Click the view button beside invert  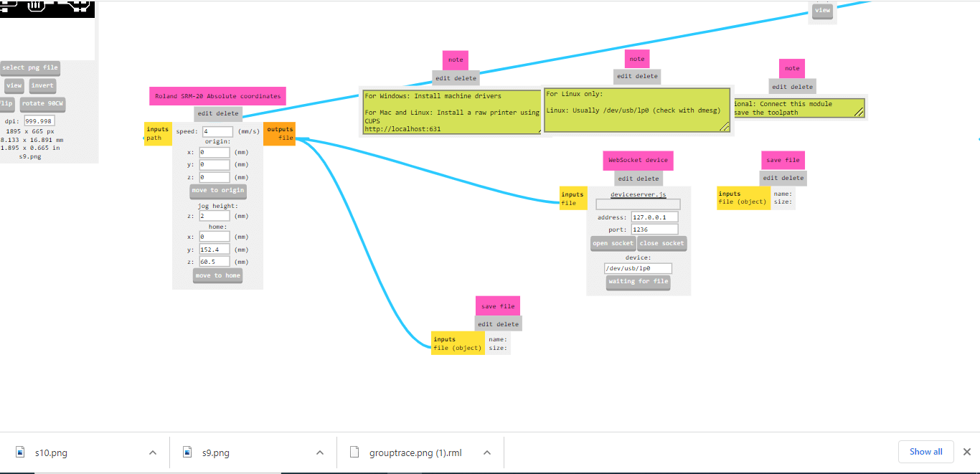pos(14,85)
